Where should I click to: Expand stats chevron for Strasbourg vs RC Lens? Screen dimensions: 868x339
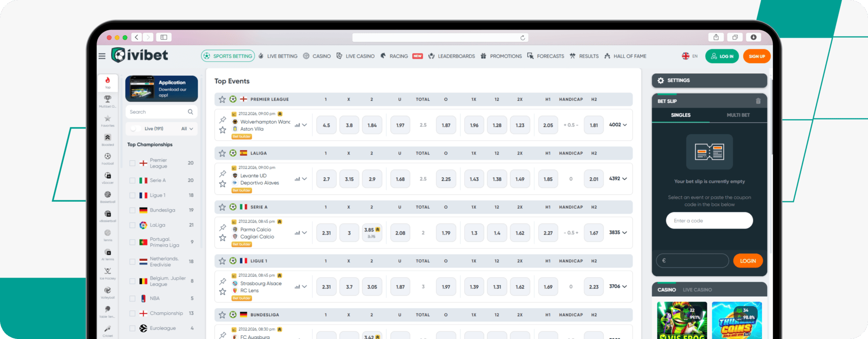(304, 286)
